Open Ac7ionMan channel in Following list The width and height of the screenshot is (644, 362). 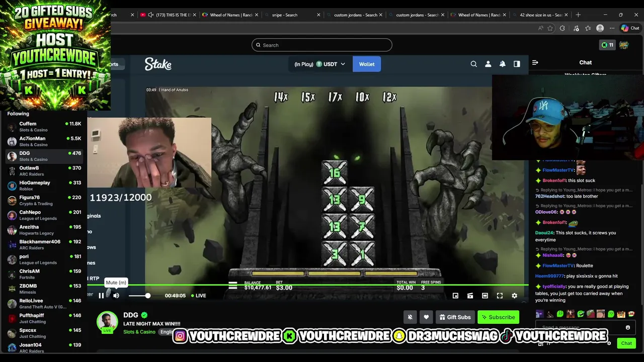(x=44, y=141)
